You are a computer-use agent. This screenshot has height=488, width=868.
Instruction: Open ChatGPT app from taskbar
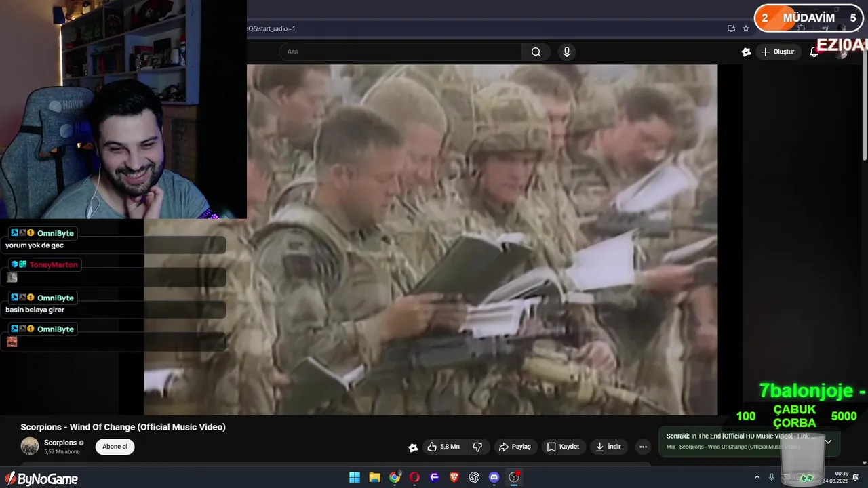tap(474, 477)
